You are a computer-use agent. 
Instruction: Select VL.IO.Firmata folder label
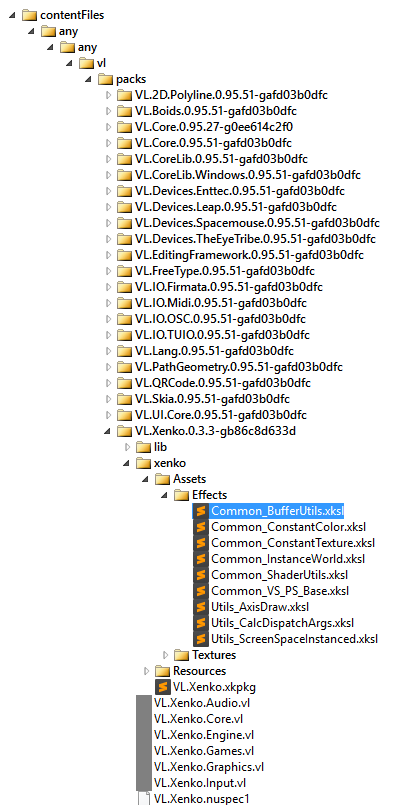[x=229, y=287]
